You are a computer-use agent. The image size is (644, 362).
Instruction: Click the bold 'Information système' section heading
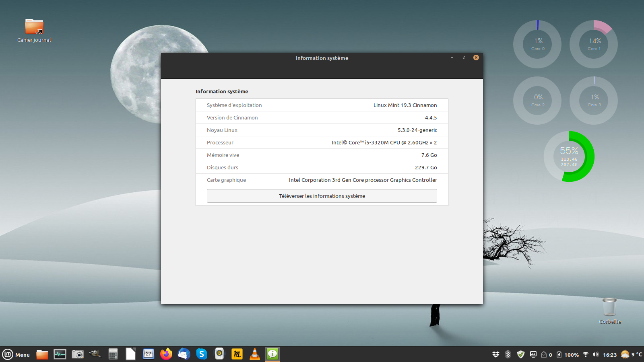pyautogui.click(x=222, y=91)
